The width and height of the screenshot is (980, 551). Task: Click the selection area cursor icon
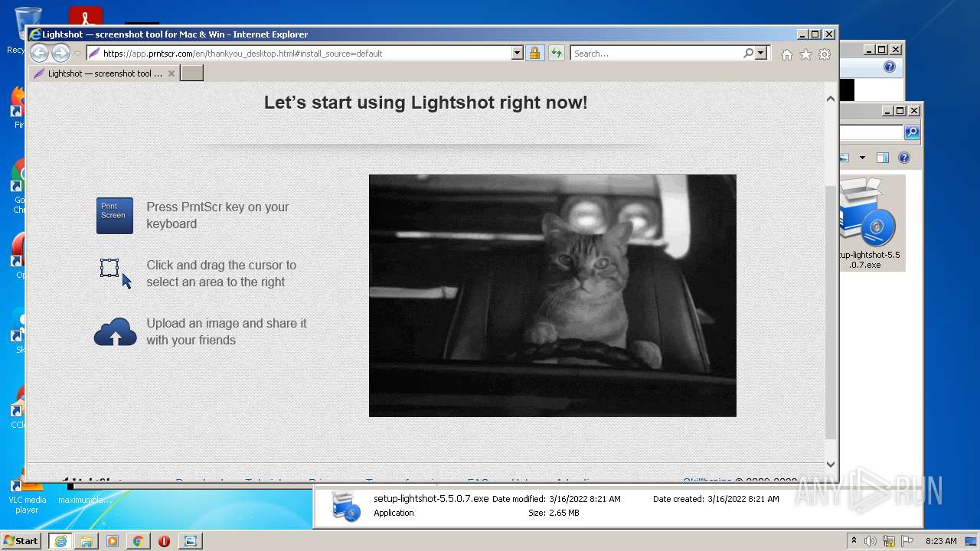116,273
